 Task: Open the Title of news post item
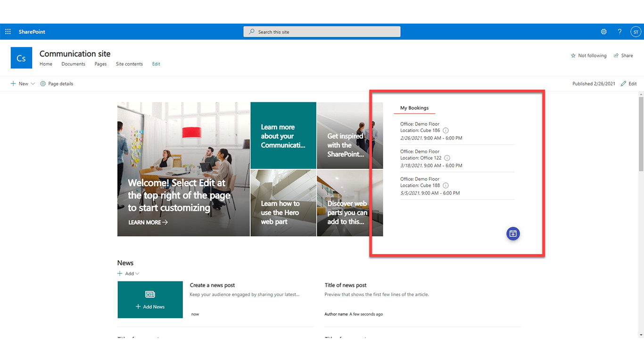(x=346, y=285)
